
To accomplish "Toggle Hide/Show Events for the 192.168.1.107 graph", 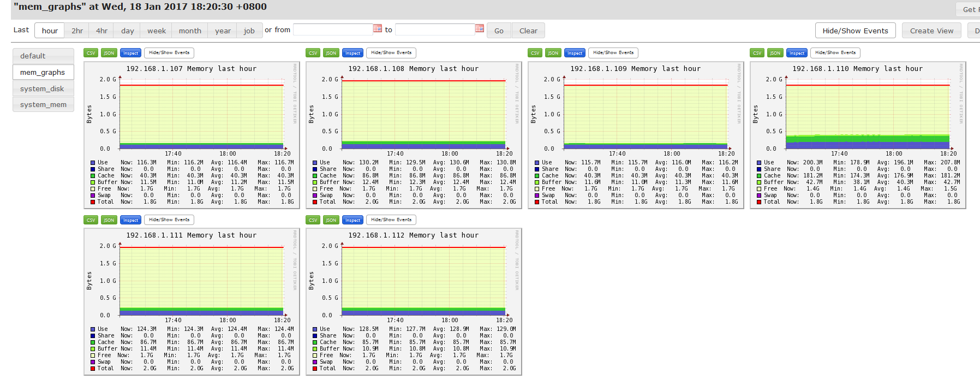I will (x=169, y=53).
